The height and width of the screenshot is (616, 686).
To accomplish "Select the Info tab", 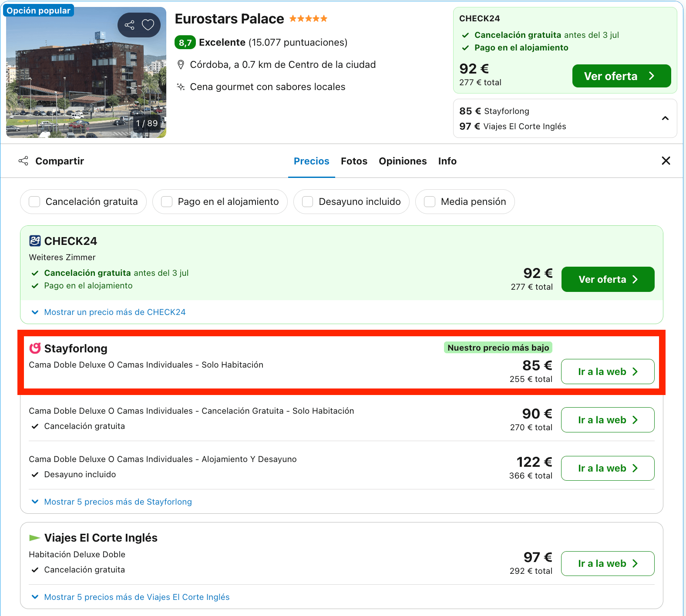I will pyautogui.click(x=447, y=161).
